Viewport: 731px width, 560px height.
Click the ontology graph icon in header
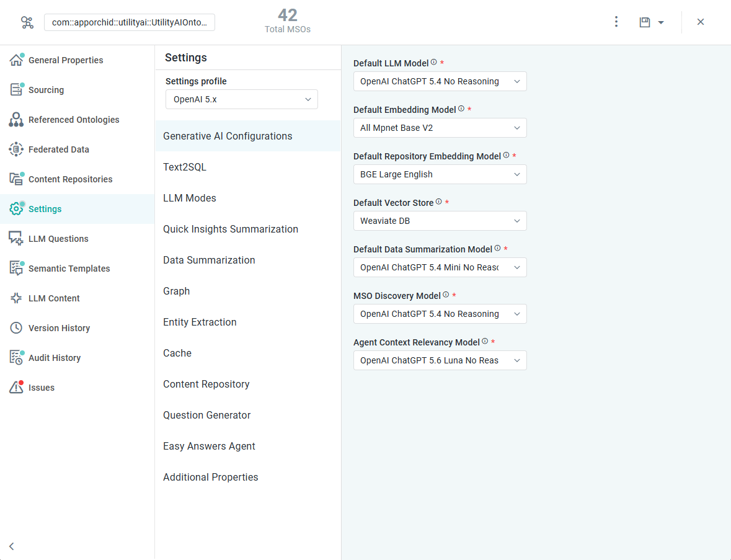(27, 22)
